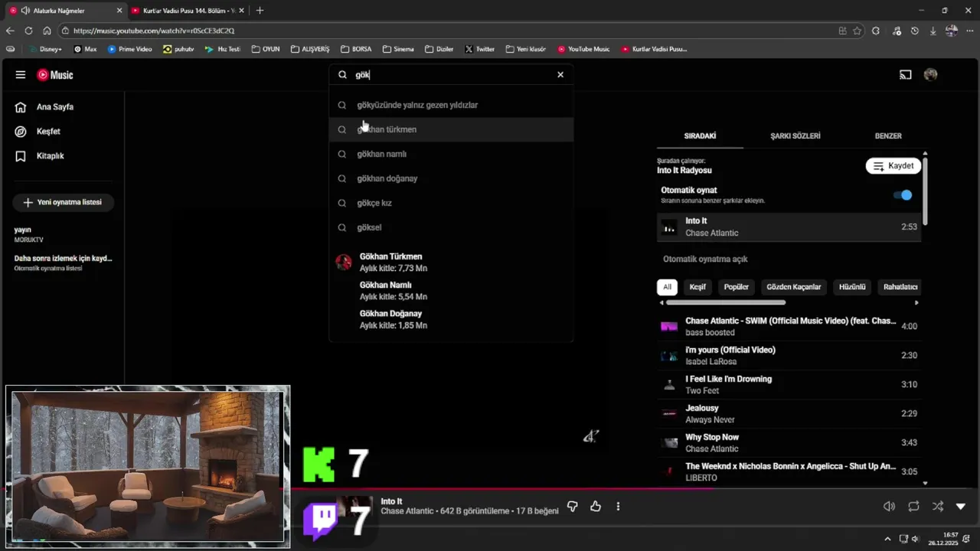980x551 pixels.
Task: Click the Cast to device icon
Action: pos(906,75)
